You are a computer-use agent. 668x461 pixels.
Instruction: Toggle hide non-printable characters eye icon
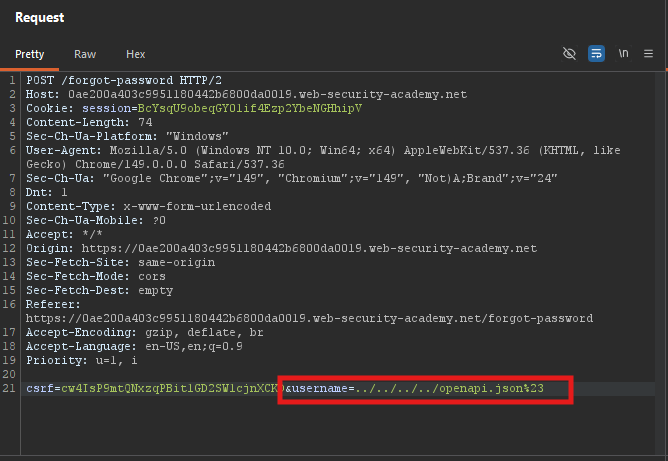[x=569, y=54]
